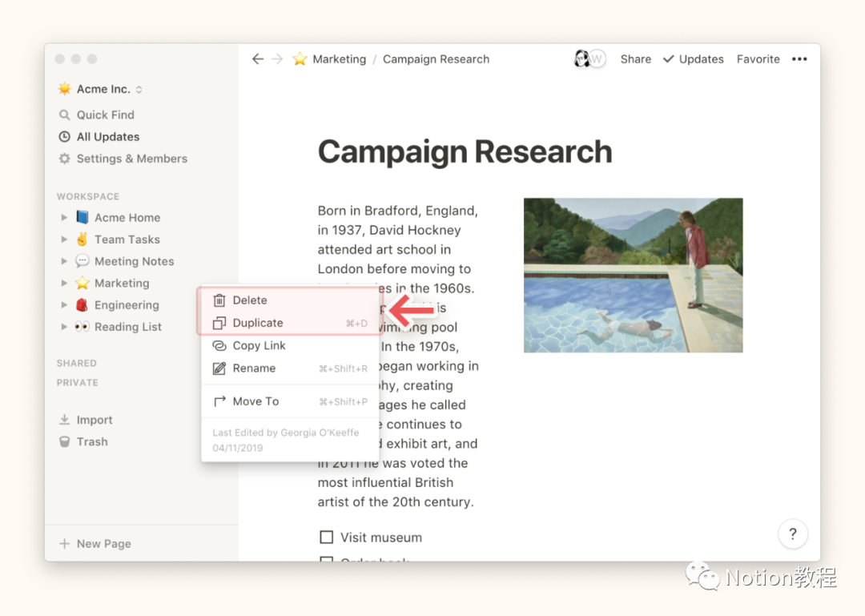
Task: Expand the Team Tasks page toggle
Action: [x=64, y=240]
